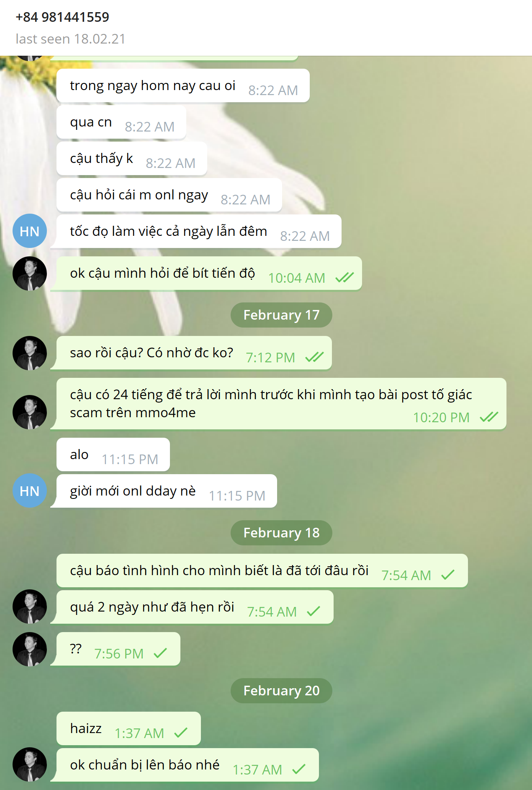Click the photo avatar beside 'ok chuẩn bị lên báo nhé'
Image resolution: width=532 pixels, height=790 pixels.
coord(29,764)
